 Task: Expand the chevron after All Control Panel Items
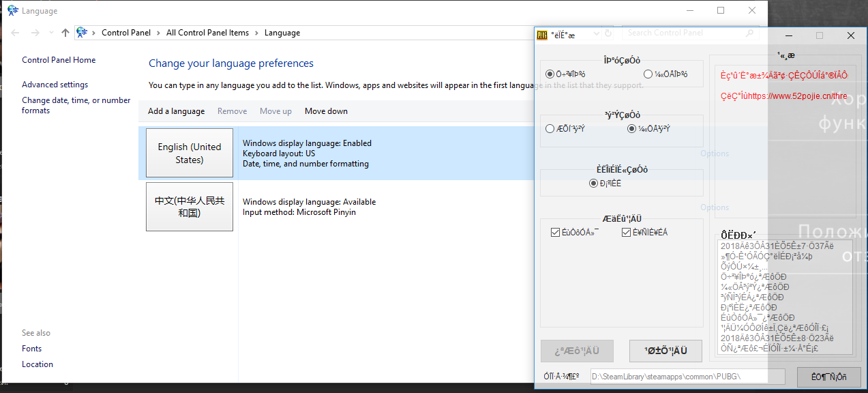pos(256,33)
